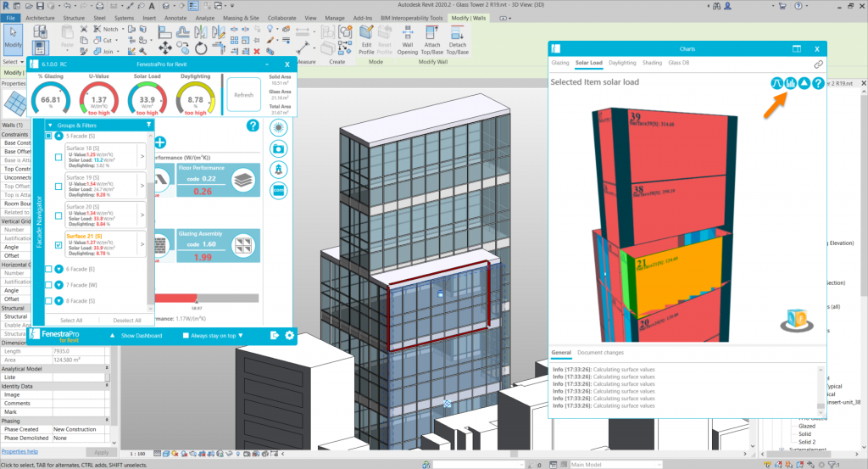This screenshot has height=469, width=868.
Task: Click Deselect All in Facade Navigator
Action: tap(127, 320)
